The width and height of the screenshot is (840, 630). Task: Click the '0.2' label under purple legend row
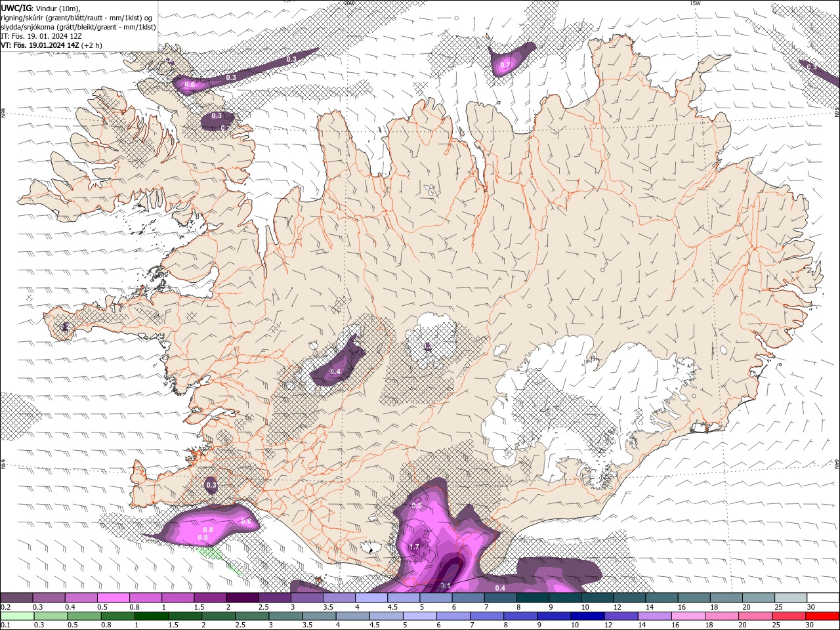[x=5, y=607]
